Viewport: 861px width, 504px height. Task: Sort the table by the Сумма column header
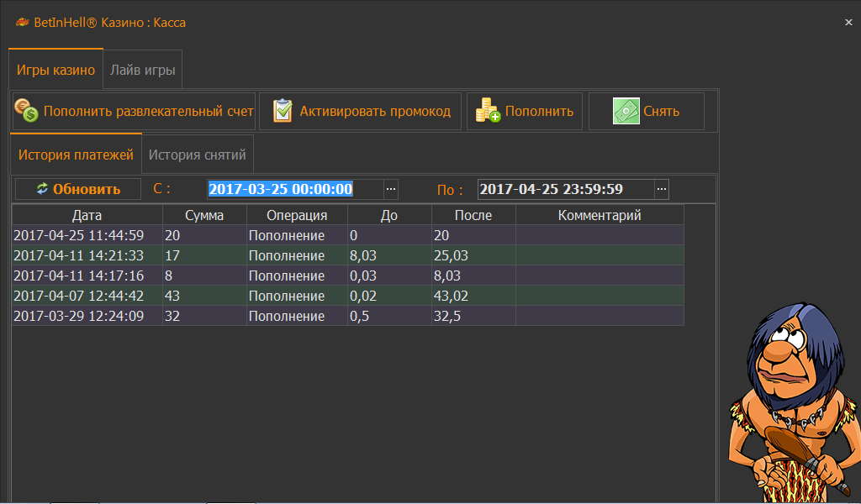tap(204, 215)
